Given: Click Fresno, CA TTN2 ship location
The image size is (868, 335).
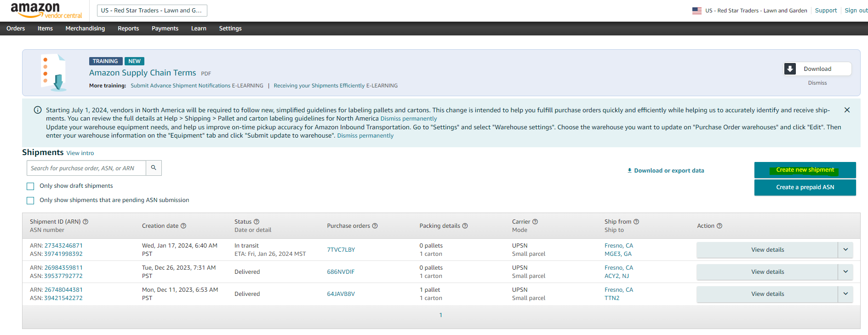Looking at the screenshot, I should point(619,294).
